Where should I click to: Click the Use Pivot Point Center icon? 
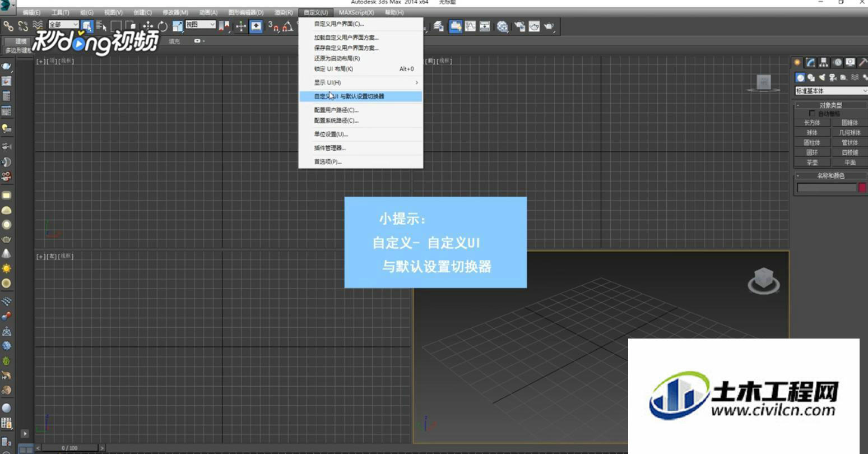pos(224,26)
